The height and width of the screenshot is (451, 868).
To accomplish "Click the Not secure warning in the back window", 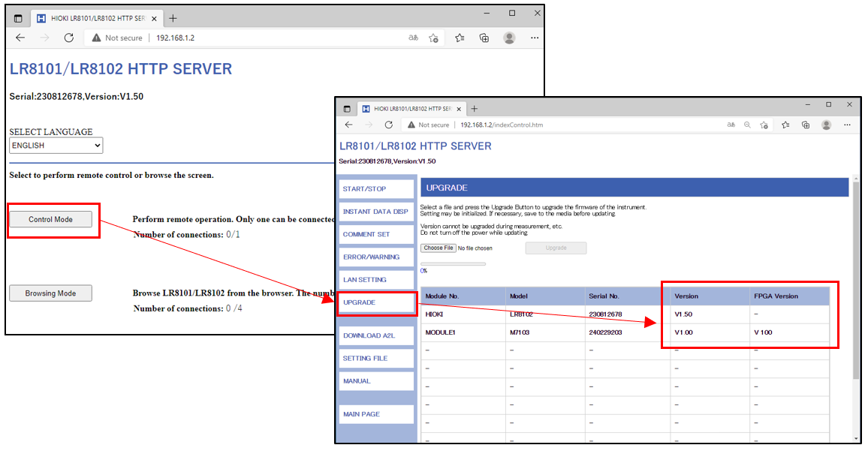I will coord(117,38).
